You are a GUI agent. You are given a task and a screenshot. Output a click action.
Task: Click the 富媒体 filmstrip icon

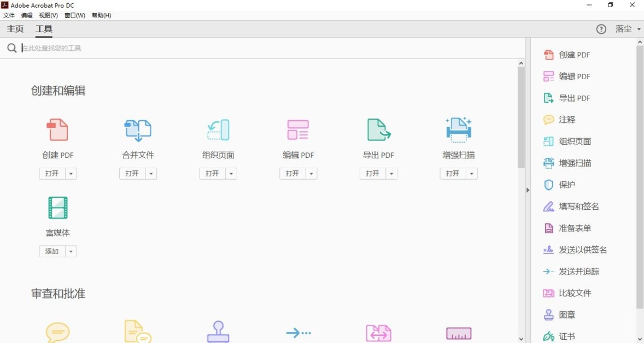(58, 208)
